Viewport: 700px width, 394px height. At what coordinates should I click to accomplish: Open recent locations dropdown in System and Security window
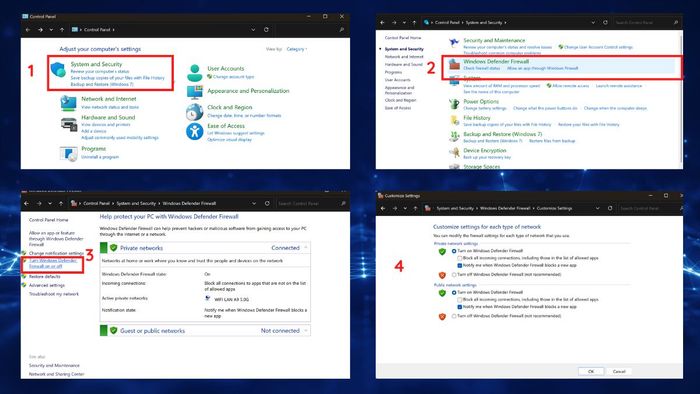tap(404, 22)
